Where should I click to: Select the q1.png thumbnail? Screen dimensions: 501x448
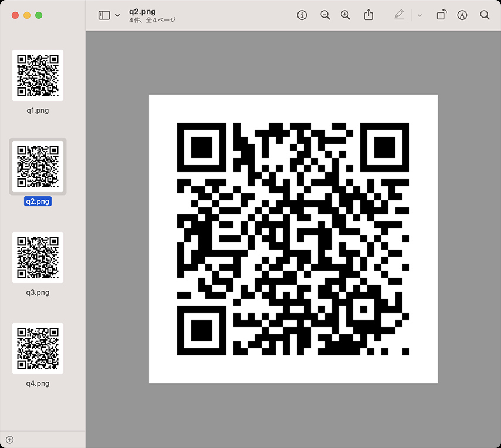pyautogui.click(x=38, y=76)
